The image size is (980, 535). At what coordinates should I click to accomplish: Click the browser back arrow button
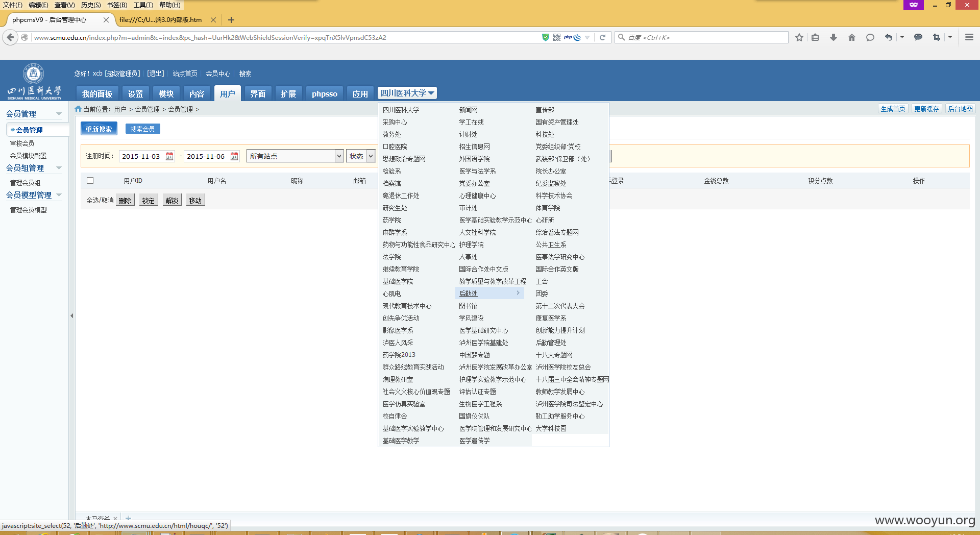tap(10, 37)
